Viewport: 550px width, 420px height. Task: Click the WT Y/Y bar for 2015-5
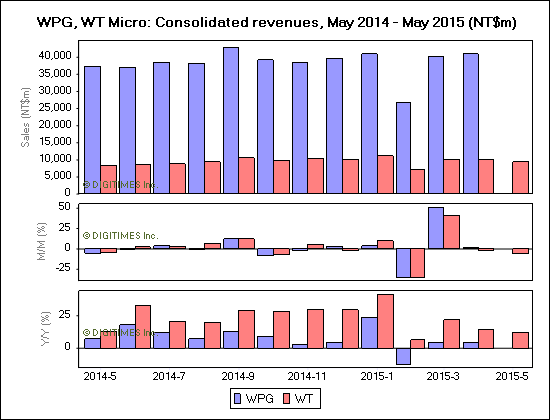[x=521, y=340]
